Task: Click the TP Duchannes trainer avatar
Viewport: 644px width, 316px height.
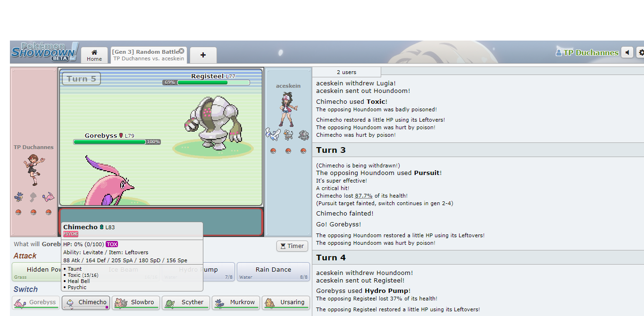Action: click(33, 169)
